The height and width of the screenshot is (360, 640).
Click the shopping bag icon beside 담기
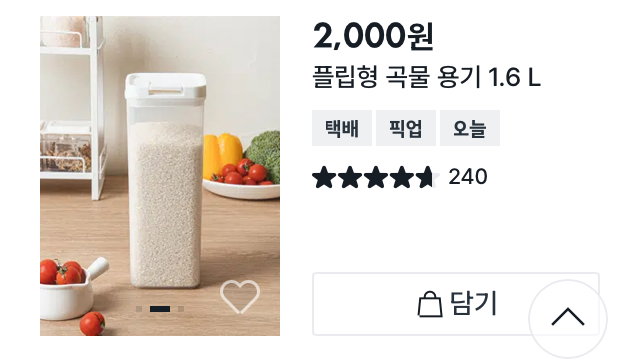click(430, 304)
